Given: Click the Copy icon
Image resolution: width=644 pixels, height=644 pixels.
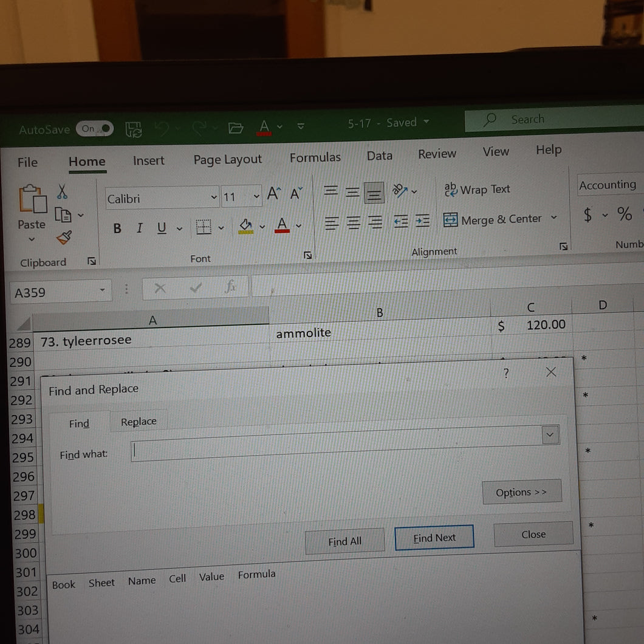Looking at the screenshot, I should click(x=63, y=215).
